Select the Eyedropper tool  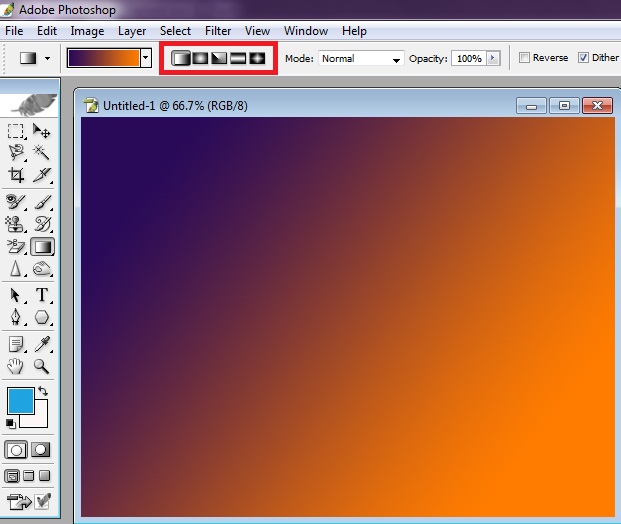pos(42,344)
